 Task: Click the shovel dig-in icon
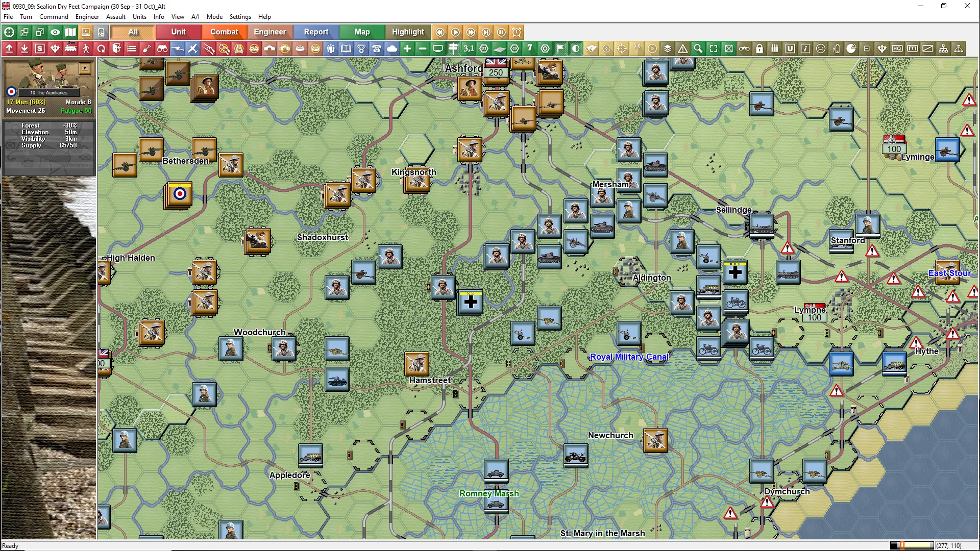pyautogui.click(x=147, y=49)
